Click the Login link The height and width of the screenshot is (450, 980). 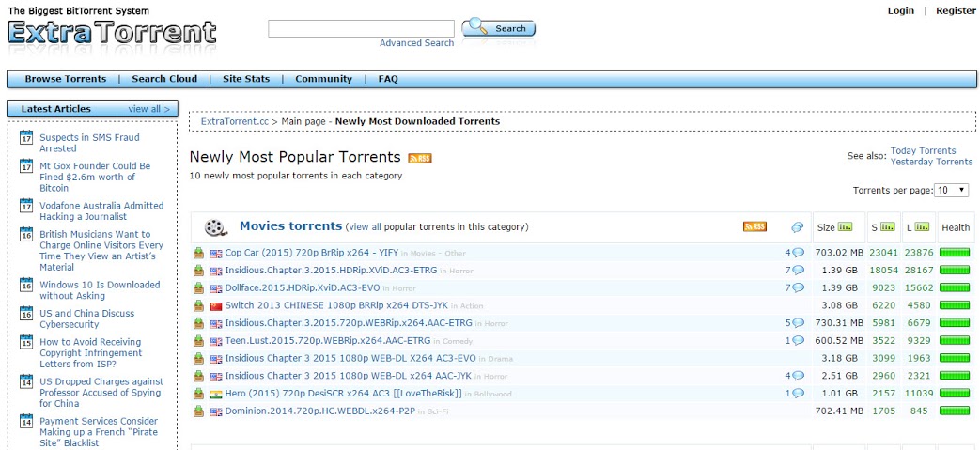coord(901,10)
